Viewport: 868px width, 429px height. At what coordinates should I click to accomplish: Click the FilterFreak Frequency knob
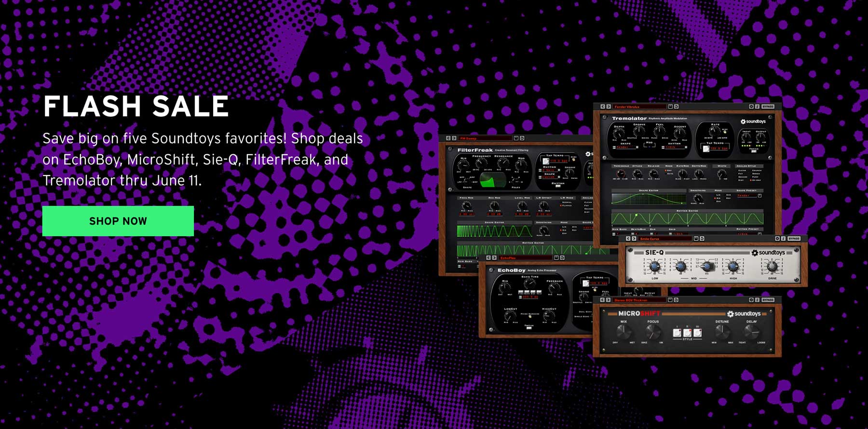click(x=481, y=163)
